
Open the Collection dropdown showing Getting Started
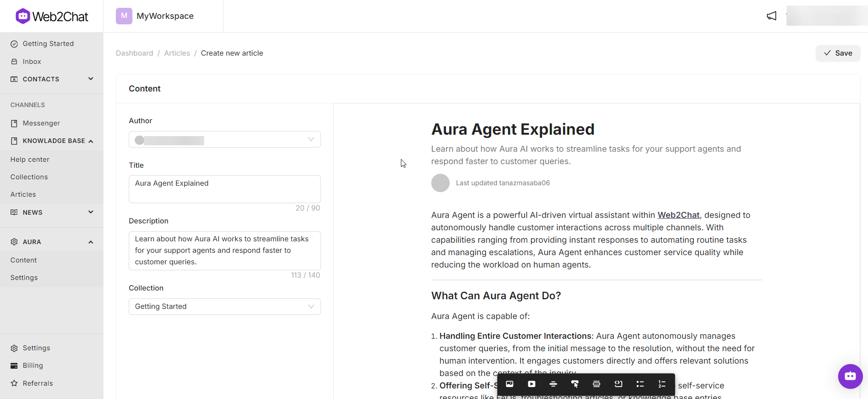point(225,307)
